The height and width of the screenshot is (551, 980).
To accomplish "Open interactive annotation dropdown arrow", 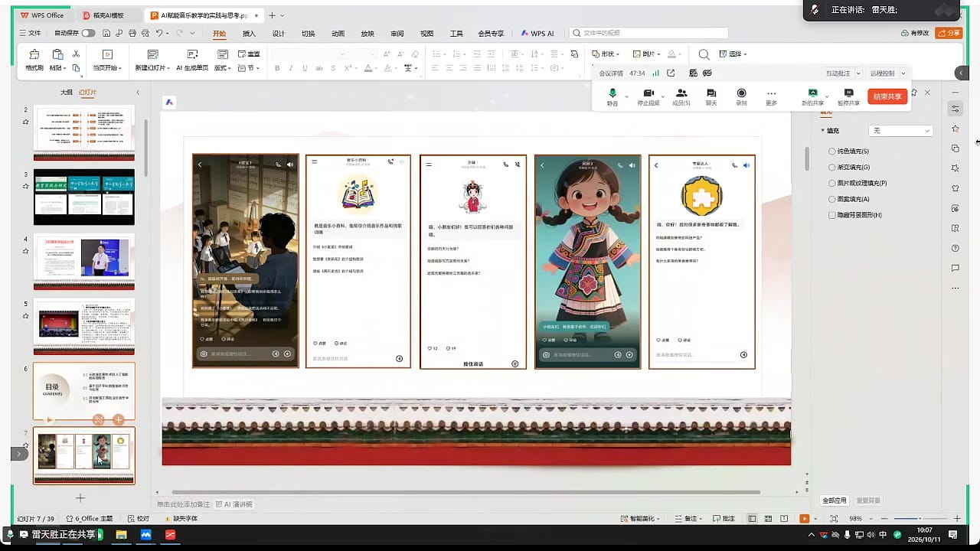I will (857, 73).
